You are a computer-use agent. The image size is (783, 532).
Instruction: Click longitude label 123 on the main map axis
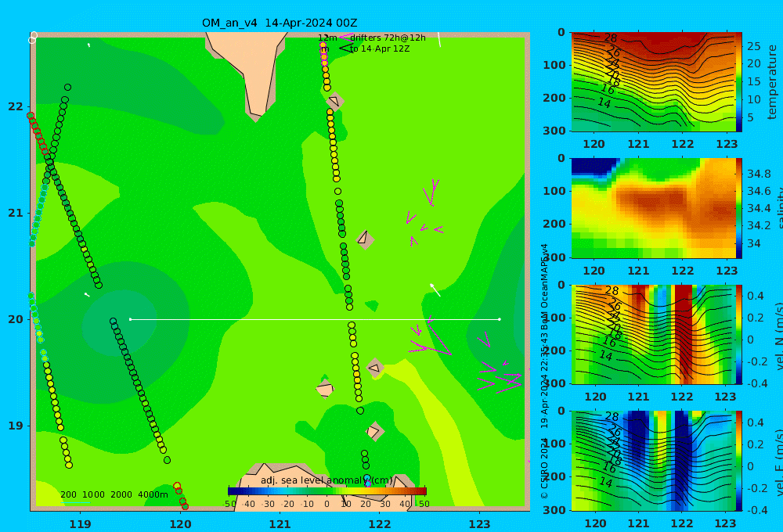point(480,524)
